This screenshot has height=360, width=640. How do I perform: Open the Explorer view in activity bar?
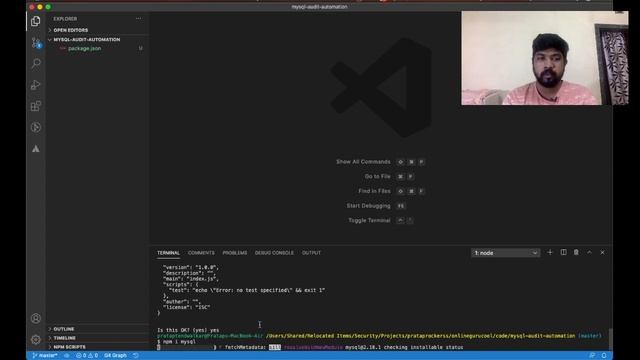(x=36, y=21)
